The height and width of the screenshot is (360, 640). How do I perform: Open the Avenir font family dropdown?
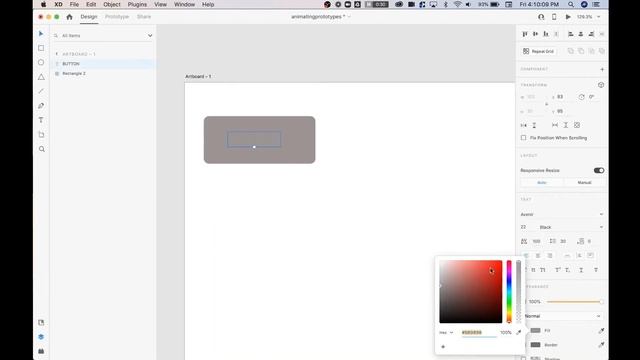[562, 214]
